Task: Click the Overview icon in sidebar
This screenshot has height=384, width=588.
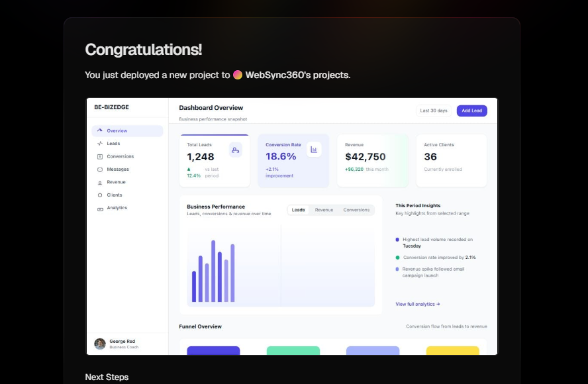Action: [100, 130]
